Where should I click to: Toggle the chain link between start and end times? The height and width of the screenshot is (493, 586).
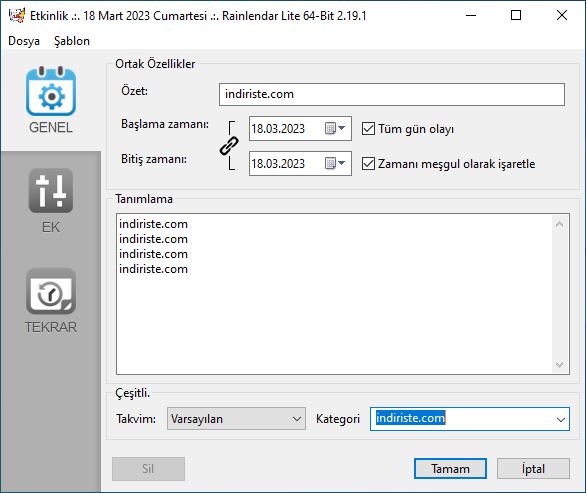229,145
